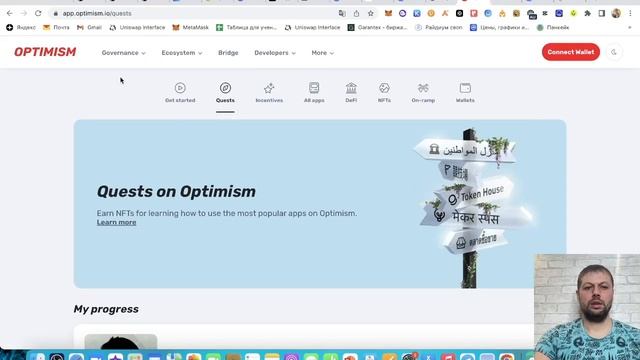Click the Quests on Optimism heading

pyautogui.click(x=176, y=191)
